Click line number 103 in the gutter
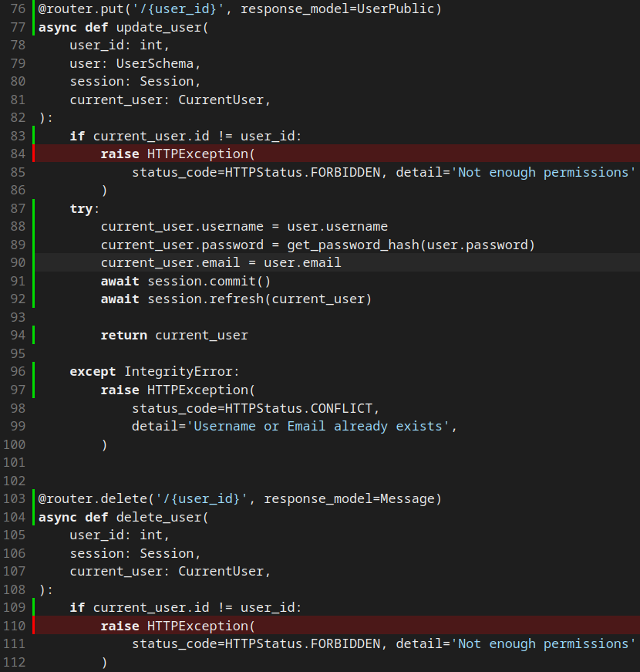The height and width of the screenshot is (672, 640). coord(14,498)
